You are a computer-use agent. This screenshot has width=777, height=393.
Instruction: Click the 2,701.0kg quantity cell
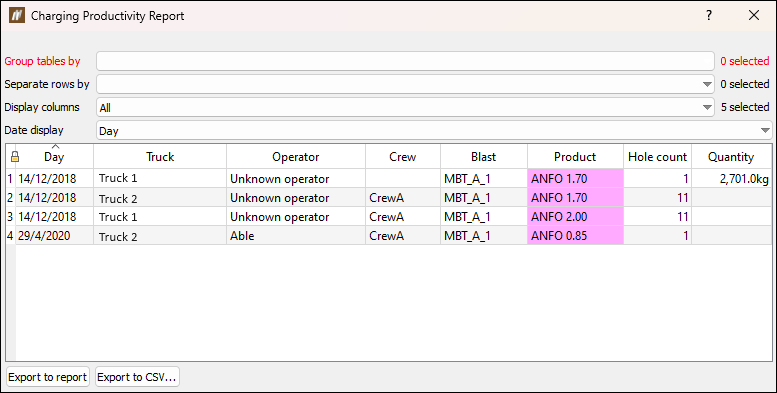pyautogui.click(x=731, y=178)
